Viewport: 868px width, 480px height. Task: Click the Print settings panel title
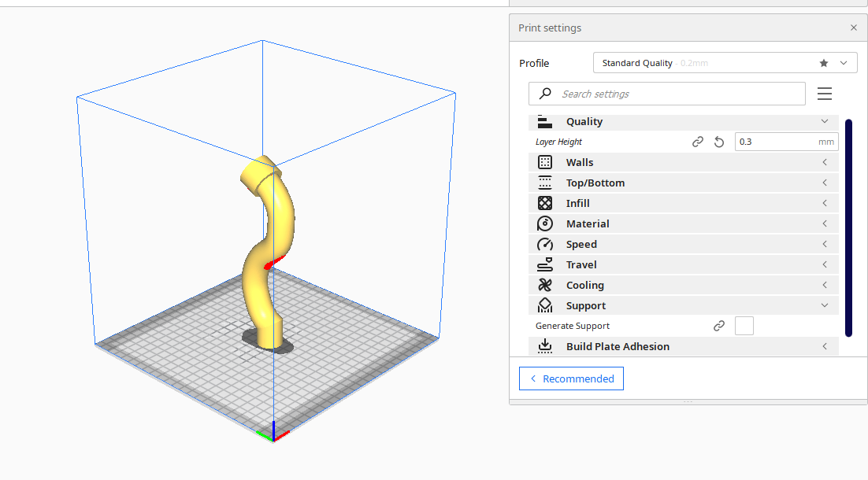click(x=550, y=28)
